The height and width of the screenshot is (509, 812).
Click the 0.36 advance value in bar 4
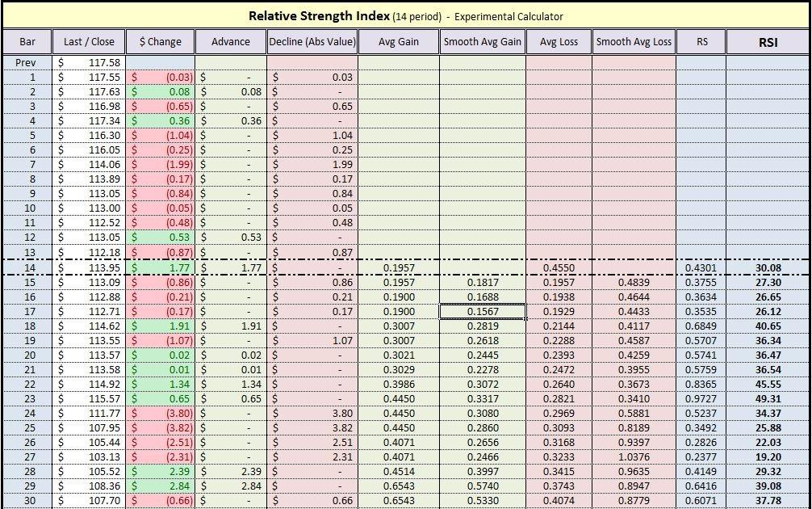(231, 120)
